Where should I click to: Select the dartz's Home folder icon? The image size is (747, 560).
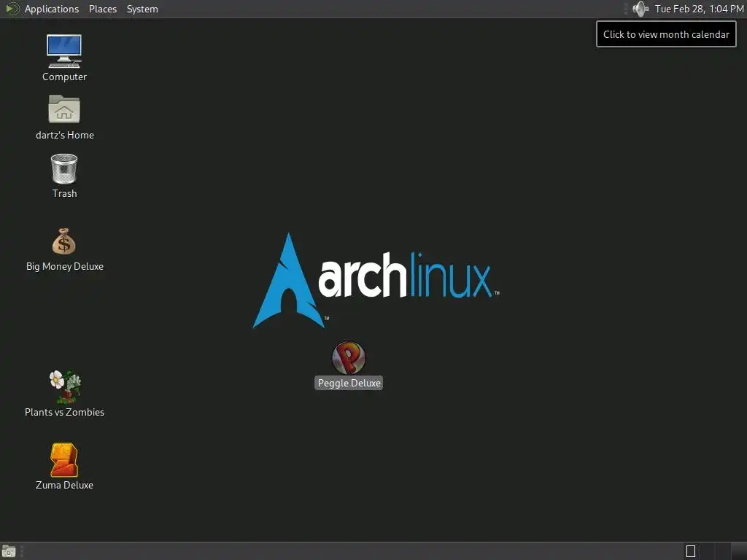click(64, 109)
